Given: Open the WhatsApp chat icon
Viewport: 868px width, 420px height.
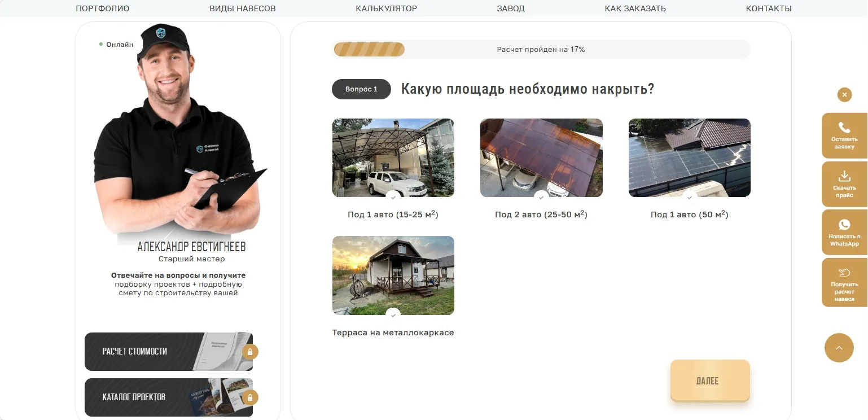Looking at the screenshot, I should [x=844, y=225].
